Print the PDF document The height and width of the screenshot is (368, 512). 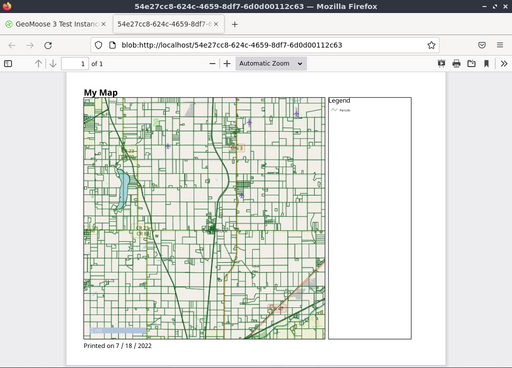457,63
